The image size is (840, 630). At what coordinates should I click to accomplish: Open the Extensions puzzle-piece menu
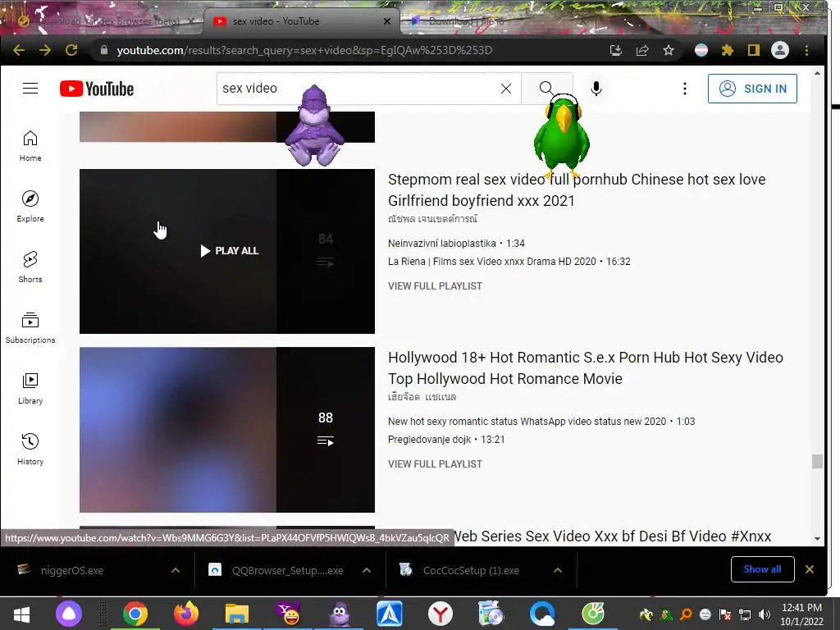click(728, 50)
